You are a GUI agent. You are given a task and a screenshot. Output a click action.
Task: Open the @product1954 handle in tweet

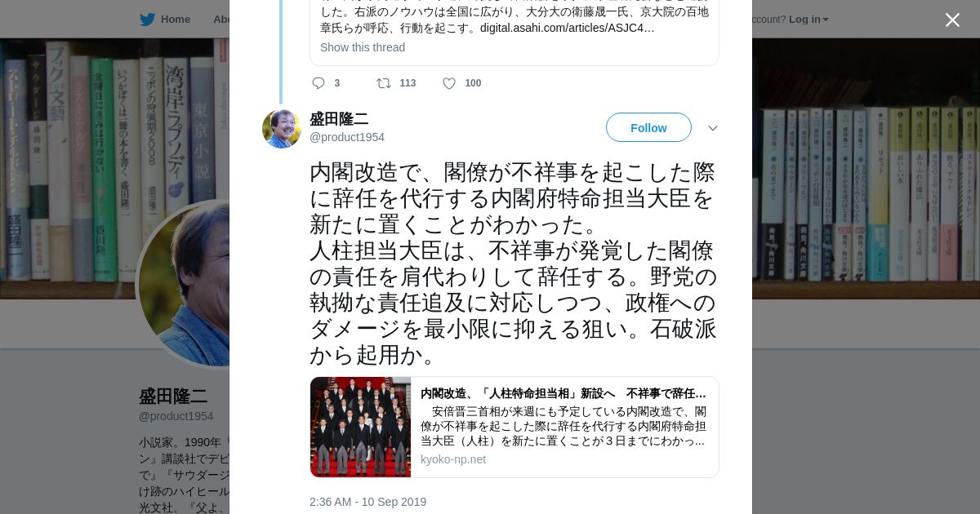(347, 137)
